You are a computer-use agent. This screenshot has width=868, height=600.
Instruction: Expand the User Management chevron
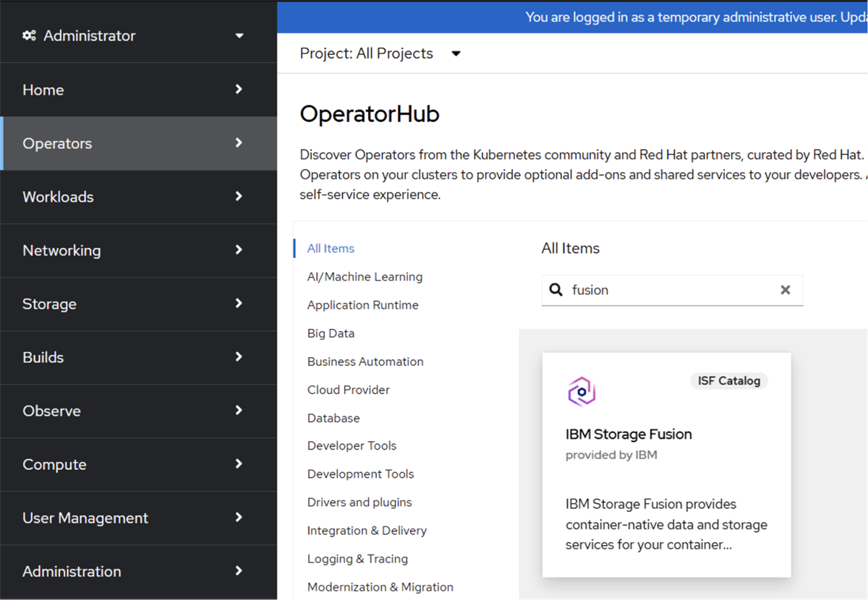coord(239,517)
